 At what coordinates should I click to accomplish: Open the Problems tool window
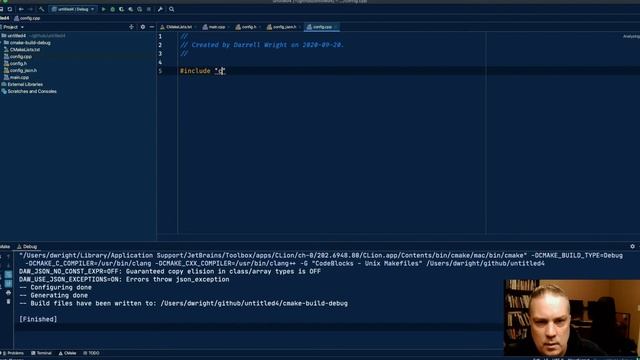pyautogui.click(x=13, y=353)
